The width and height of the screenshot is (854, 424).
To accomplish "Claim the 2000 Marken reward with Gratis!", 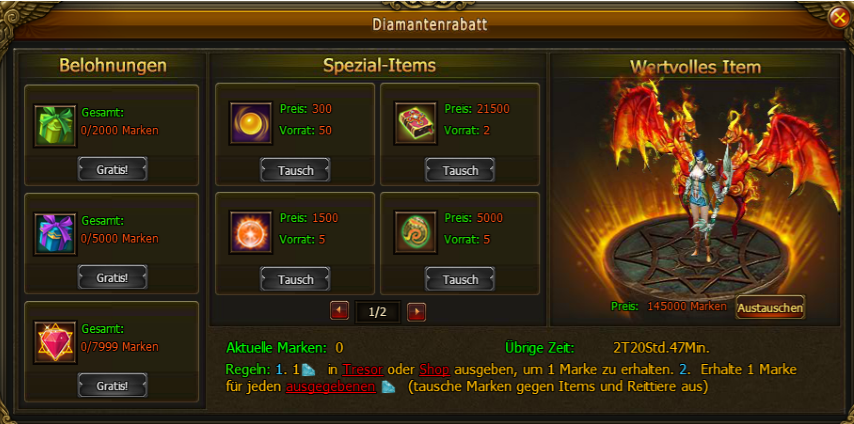I will (112, 169).
